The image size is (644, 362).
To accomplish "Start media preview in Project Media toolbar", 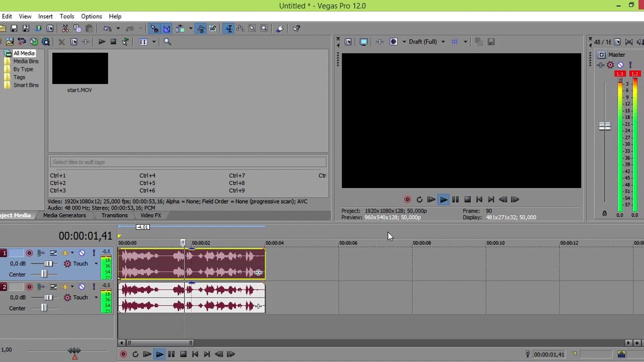I will pos(102,42).
